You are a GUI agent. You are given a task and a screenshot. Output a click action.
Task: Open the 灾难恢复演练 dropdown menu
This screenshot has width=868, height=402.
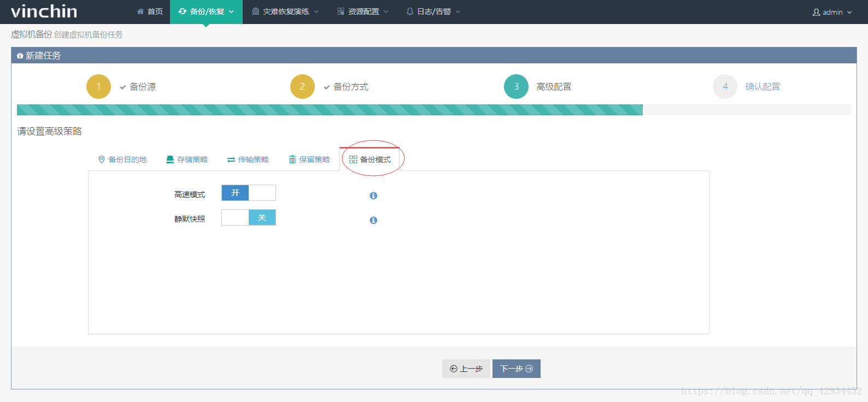click(x=285, y=11)
